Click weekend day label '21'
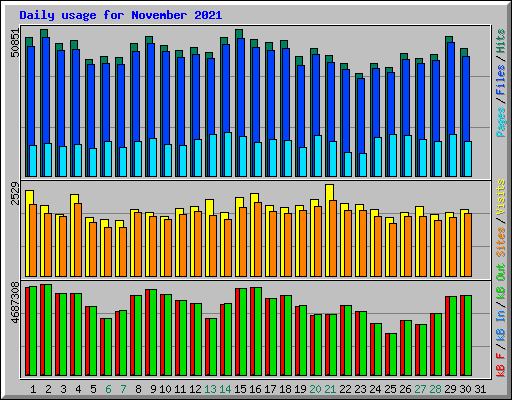512x400 pixels. pyautogui.click(x=330, y=389)
